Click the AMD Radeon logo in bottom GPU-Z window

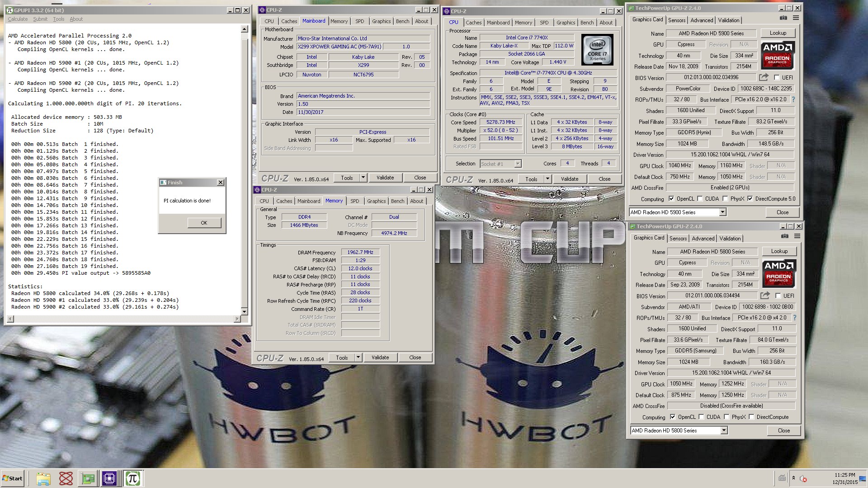pyautogui.click(x=778, y=273)
